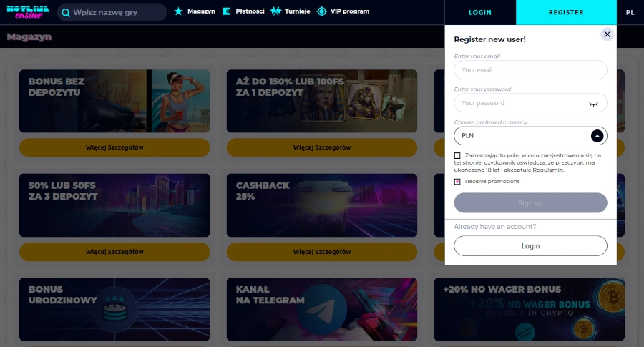Click the Magazyn page heading
Image resolution: width=644 pixels, height=347 pixels.
pos(29,37)
